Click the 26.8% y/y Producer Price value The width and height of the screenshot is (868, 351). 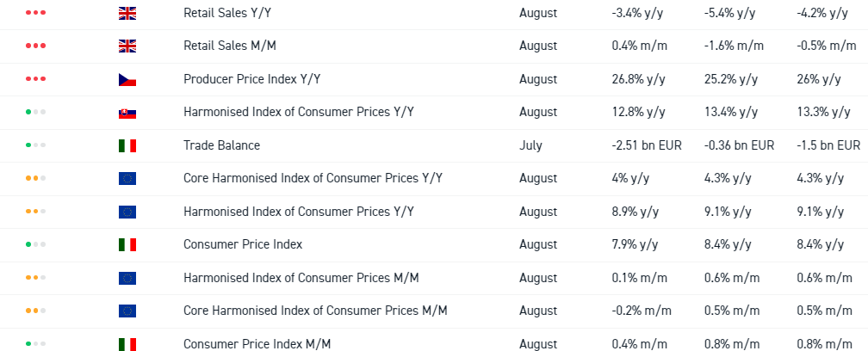click(638, 79)
